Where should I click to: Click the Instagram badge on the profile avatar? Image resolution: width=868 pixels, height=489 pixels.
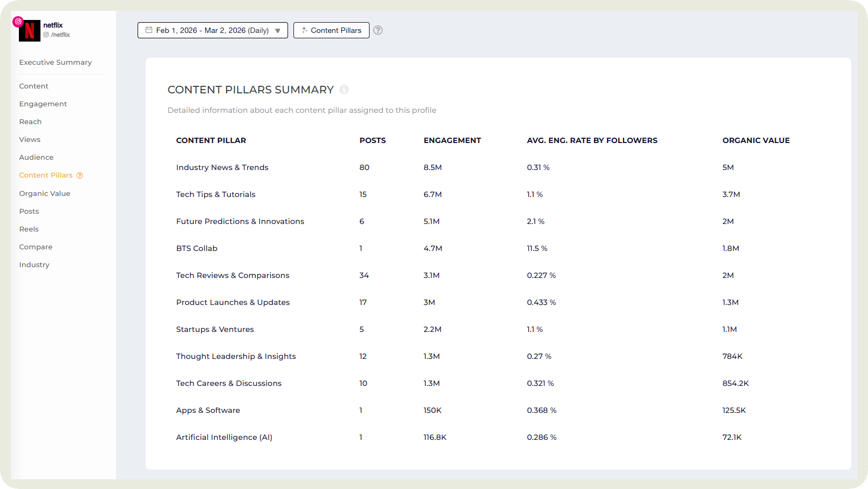click(18, 22)
